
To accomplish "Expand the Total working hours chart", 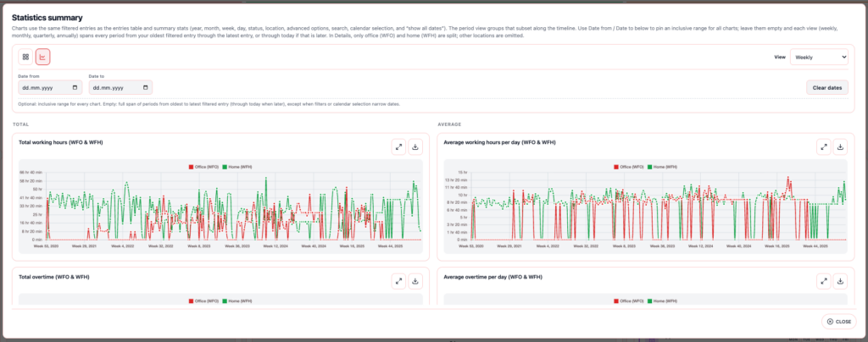I will 399,146.
